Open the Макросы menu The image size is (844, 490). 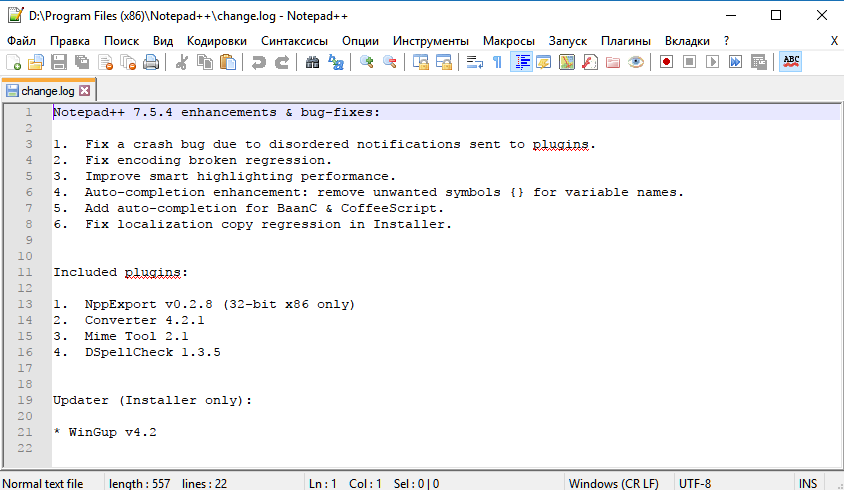click(509, 41)
